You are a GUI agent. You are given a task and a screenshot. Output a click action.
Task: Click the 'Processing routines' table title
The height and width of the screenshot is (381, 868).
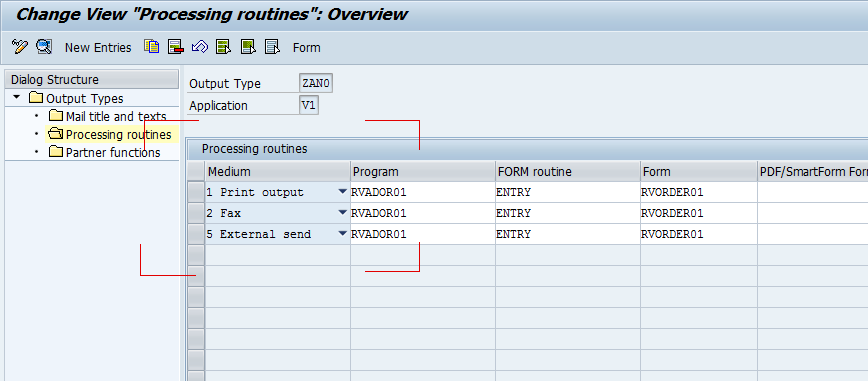255,149
